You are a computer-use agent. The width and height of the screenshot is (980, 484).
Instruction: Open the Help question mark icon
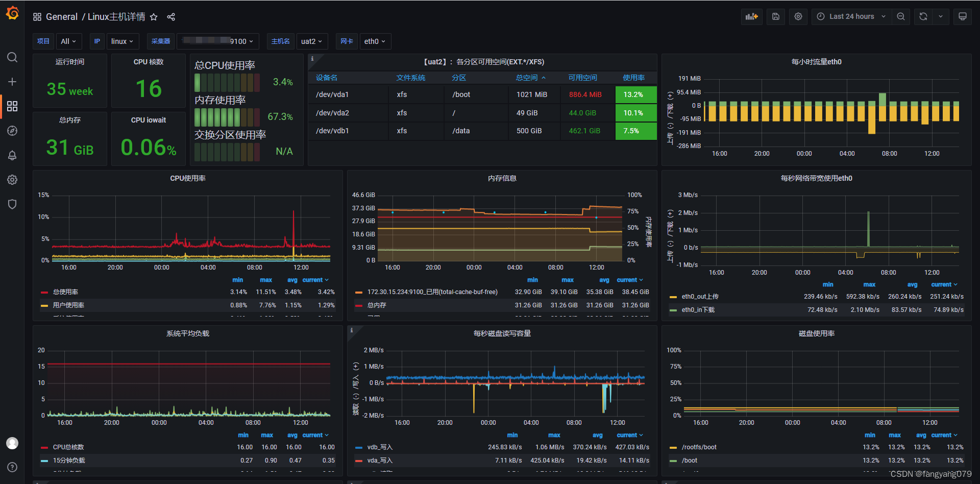point(12,467)
